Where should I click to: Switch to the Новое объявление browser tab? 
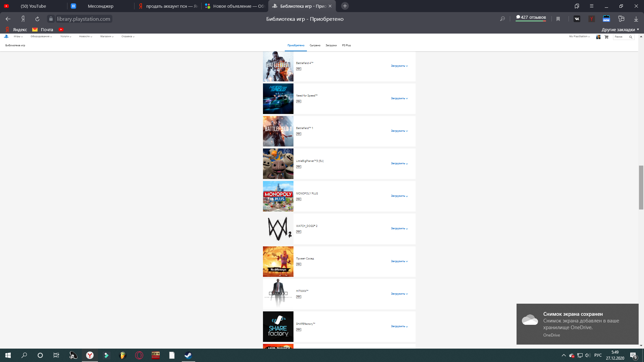click(235, 6)
